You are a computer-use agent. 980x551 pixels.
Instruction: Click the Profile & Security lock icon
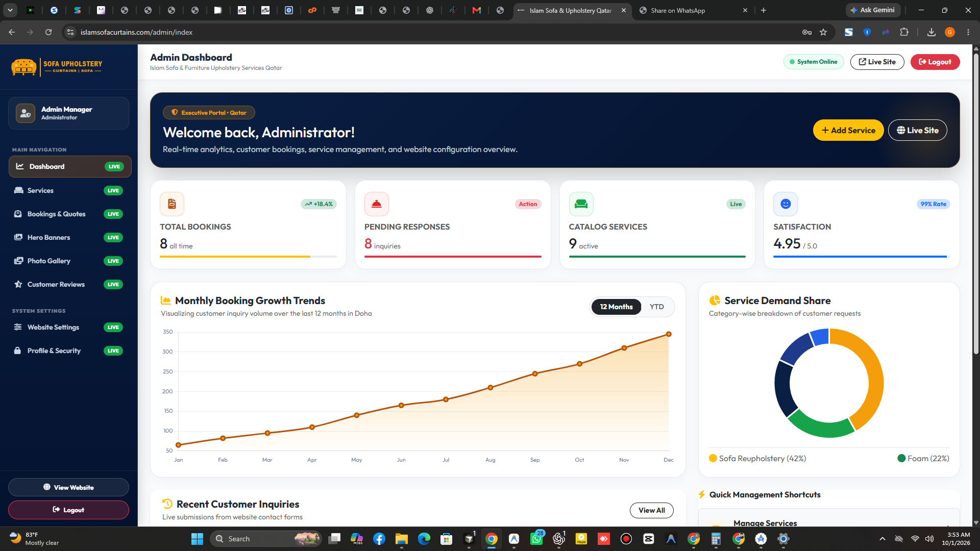[x=17, y=350]
